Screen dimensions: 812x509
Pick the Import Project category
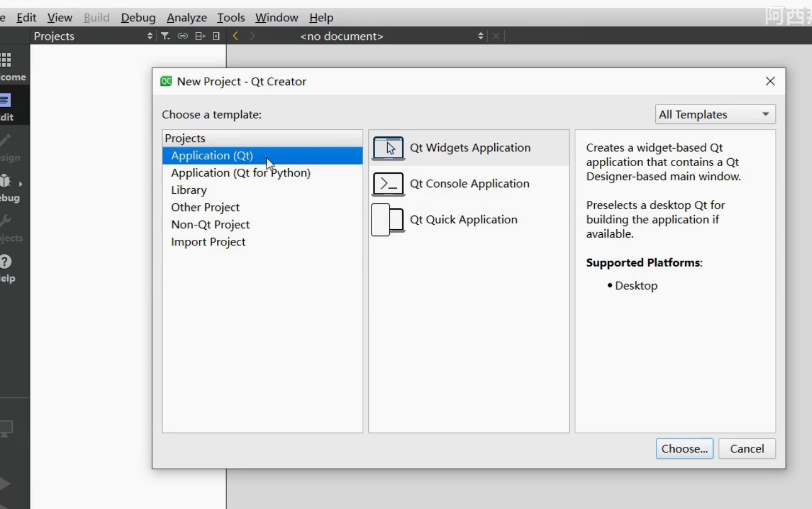[208, 241]
